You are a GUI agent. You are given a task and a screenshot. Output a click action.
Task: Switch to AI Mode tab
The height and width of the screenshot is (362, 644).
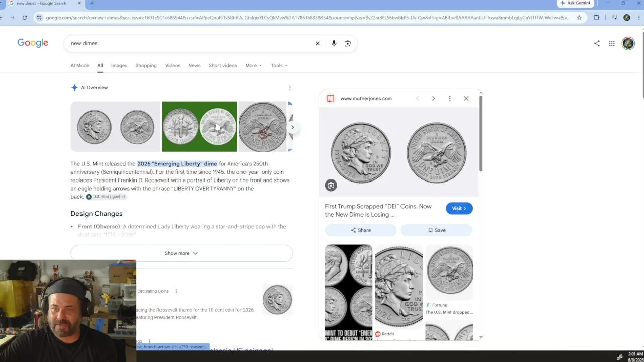(x=79, y=65)
